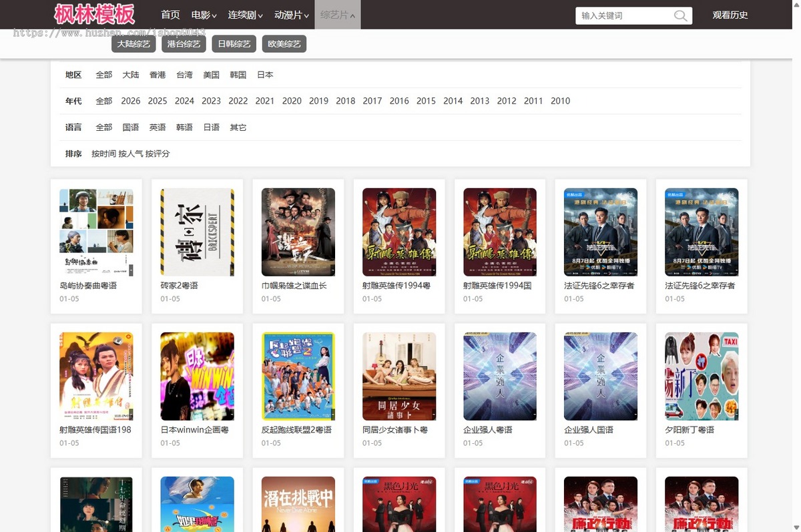Filter year by 2010
The image size is (801, 532).
coord(560,101)
